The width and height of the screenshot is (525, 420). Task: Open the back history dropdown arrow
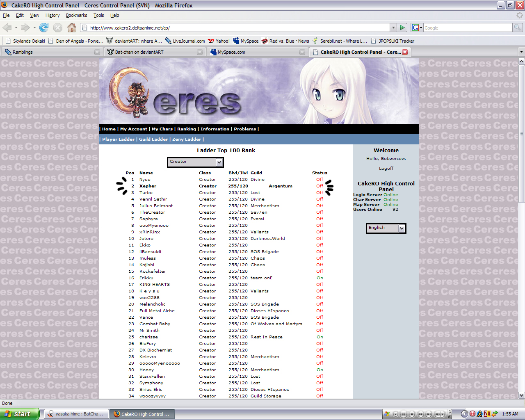tap(16, 27)
